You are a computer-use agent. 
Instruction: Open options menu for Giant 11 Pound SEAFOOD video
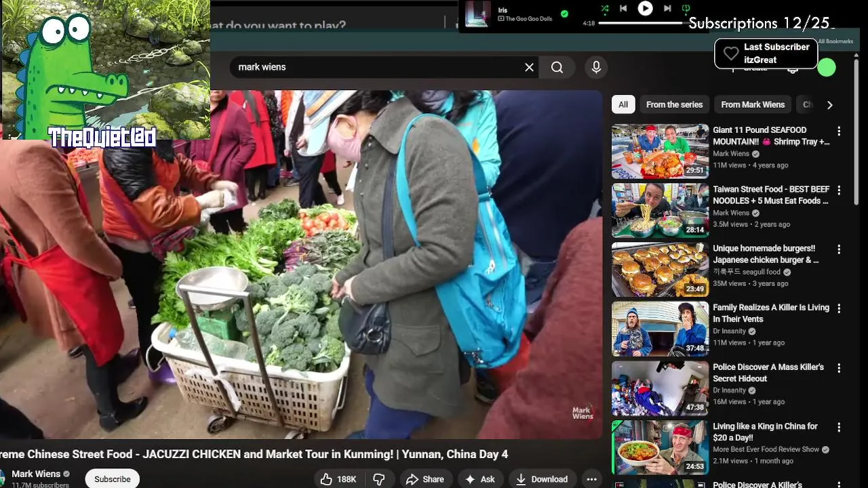(x=839, y=131)
